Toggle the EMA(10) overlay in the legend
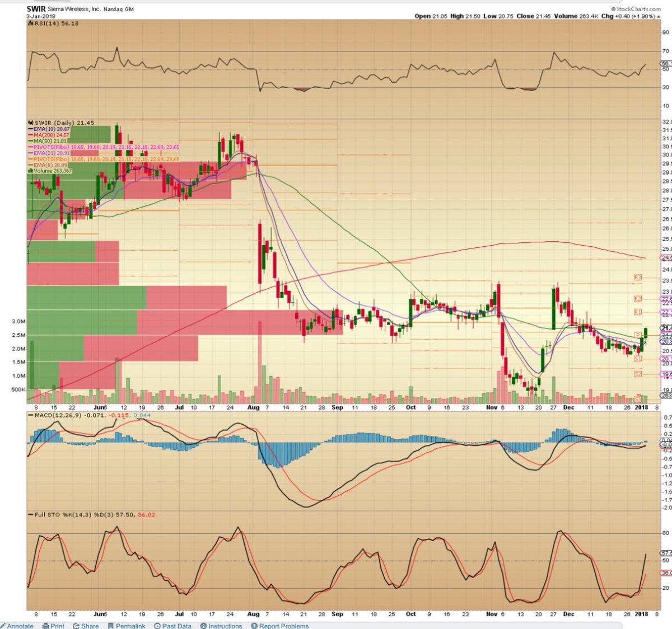Image resolution: width=672 pixels, height=629 pixels. (31, 129)
